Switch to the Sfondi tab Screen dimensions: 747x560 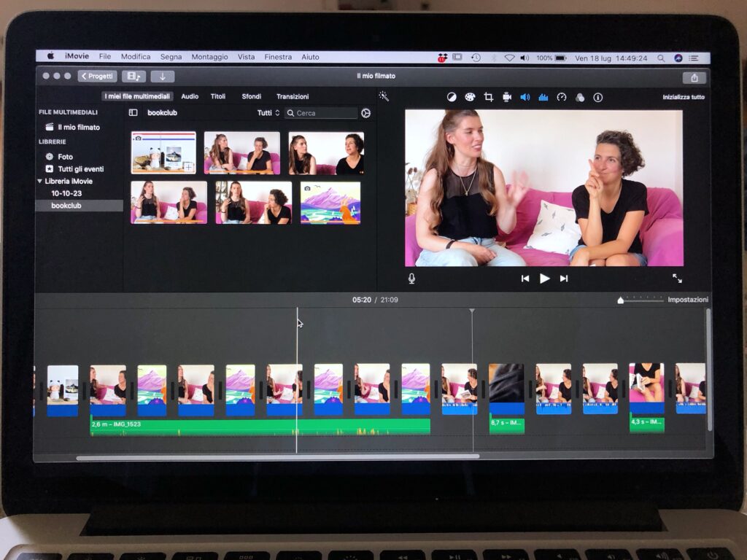[251, 96]
